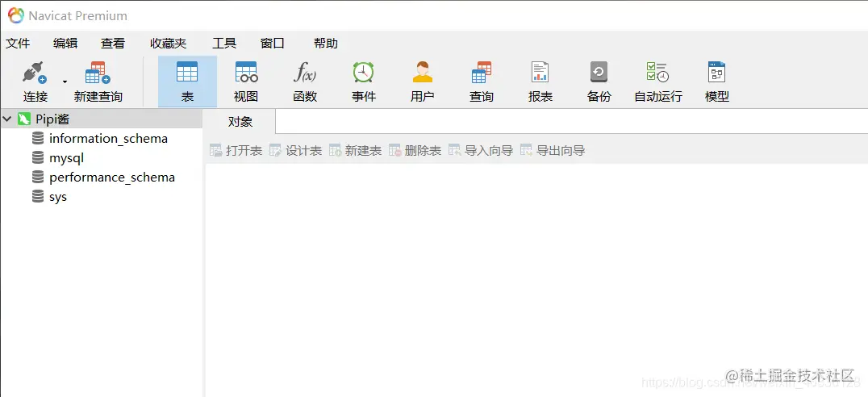Select information_schema database icon
The image size is (868, 397).
point(38,139)
